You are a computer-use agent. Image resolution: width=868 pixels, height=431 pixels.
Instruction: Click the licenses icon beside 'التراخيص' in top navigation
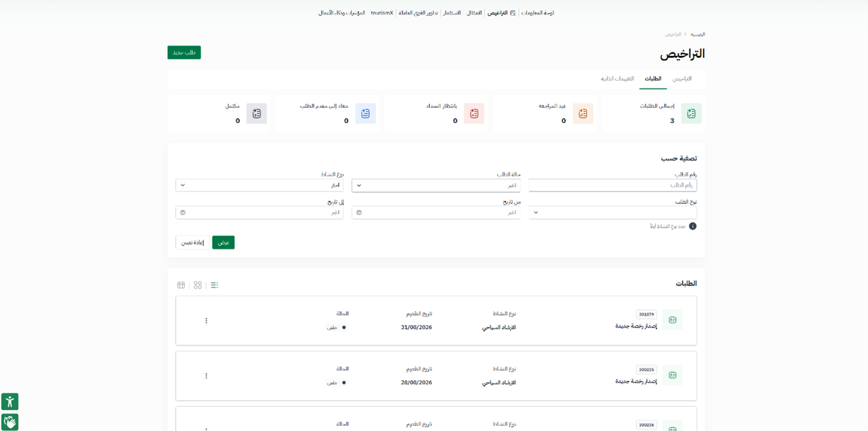(513, 13)
